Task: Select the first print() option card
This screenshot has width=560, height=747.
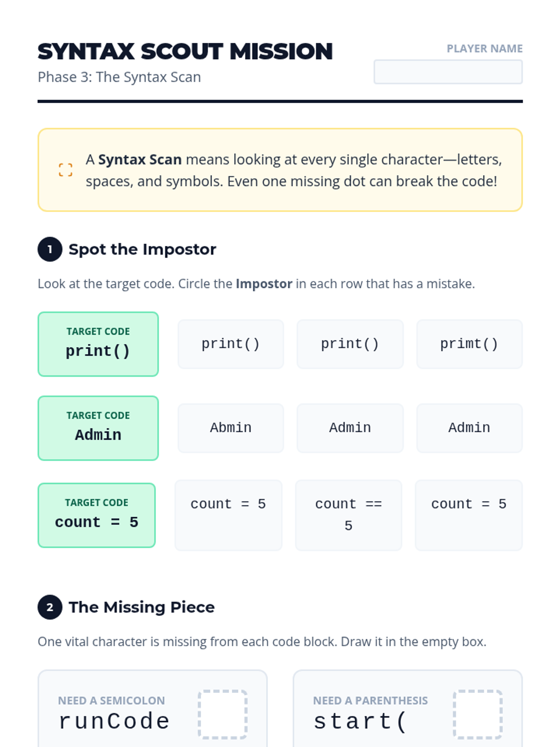Action: tap(231, 344)
